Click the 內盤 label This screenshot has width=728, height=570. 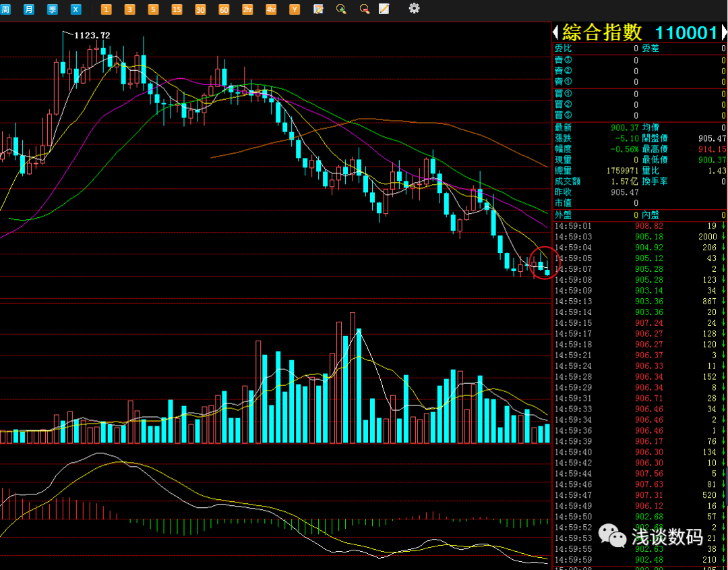point(650,215)
